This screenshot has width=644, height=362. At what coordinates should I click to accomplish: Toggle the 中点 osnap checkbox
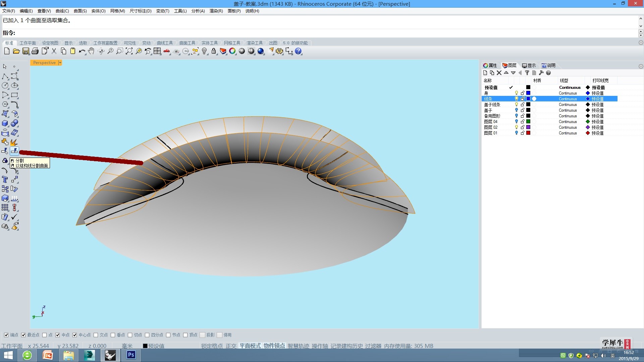(x=58, y=335)
